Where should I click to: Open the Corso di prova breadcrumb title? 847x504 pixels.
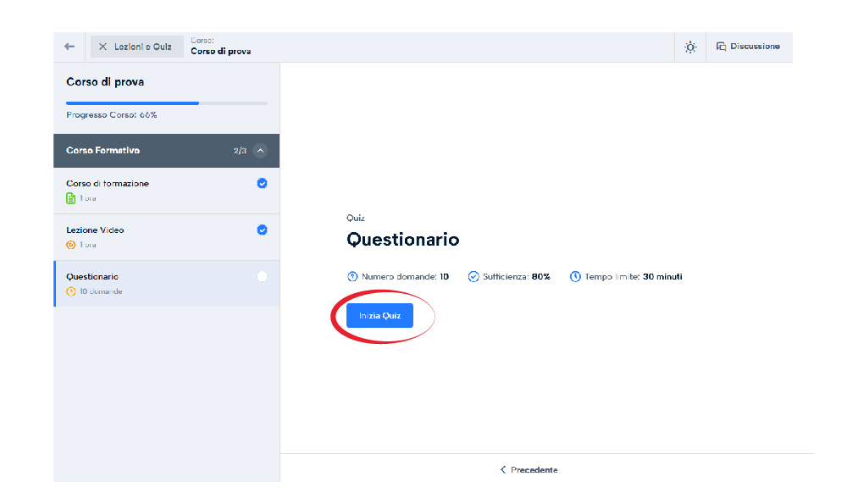click(x=220, y=51)
